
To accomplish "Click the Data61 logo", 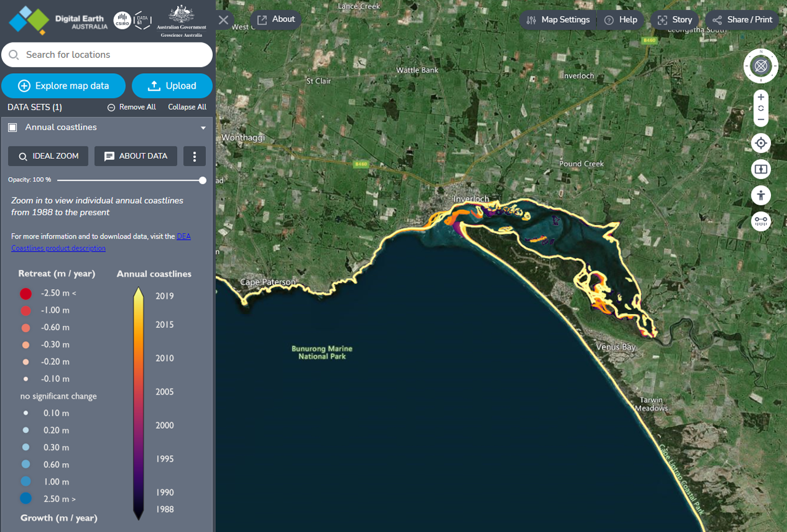I will point(142,21).
